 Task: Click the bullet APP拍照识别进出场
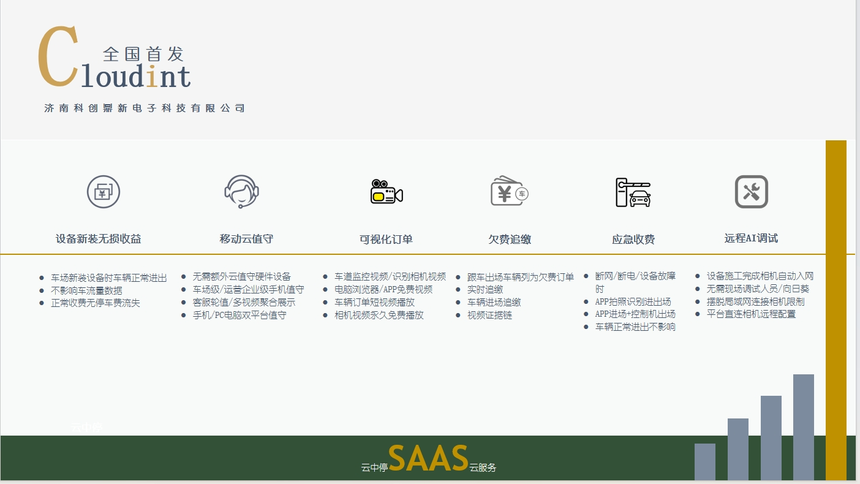pos(633,302)
